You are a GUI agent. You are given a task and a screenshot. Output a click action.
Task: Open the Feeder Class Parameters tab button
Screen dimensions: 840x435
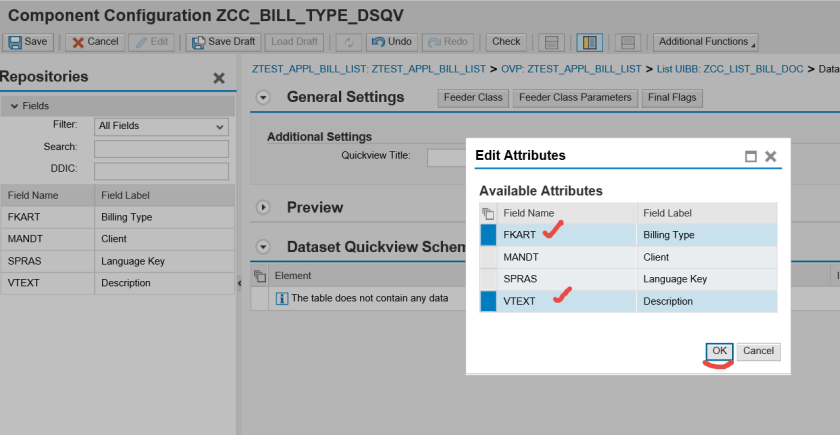575,97
